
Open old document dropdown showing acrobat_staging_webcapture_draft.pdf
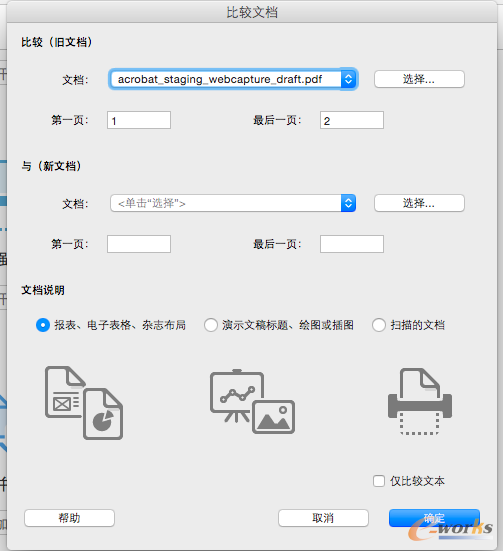coord(233,79)
